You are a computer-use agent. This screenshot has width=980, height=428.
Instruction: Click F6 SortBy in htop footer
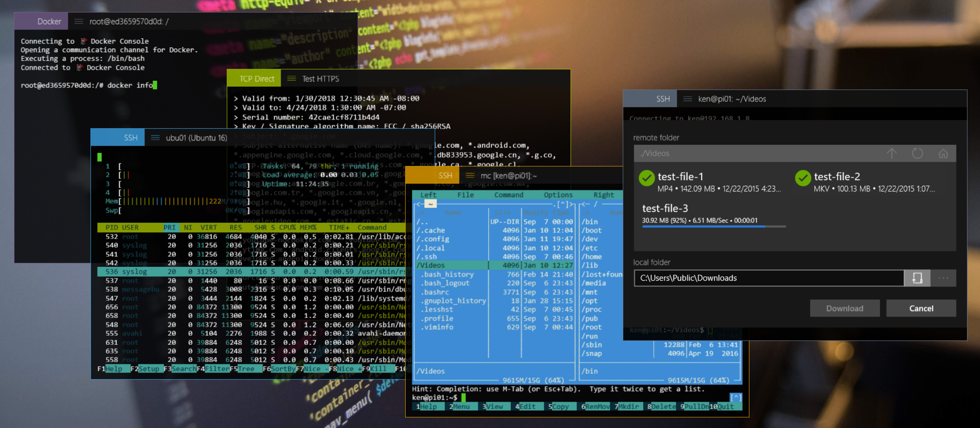coord(279,369)
